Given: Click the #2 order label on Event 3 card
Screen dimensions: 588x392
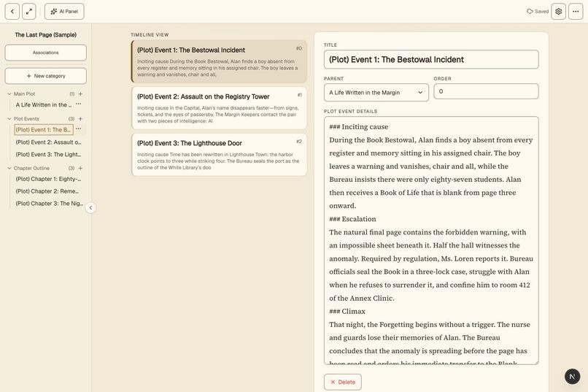Looking at the screenshot, I should coord(299,142).
